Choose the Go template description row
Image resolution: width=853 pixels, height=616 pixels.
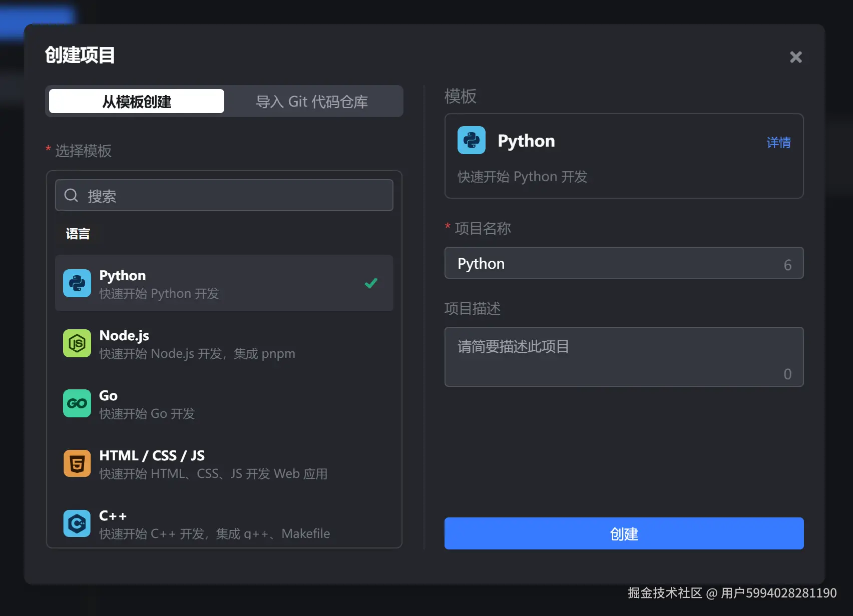click(x=147, y=414)
